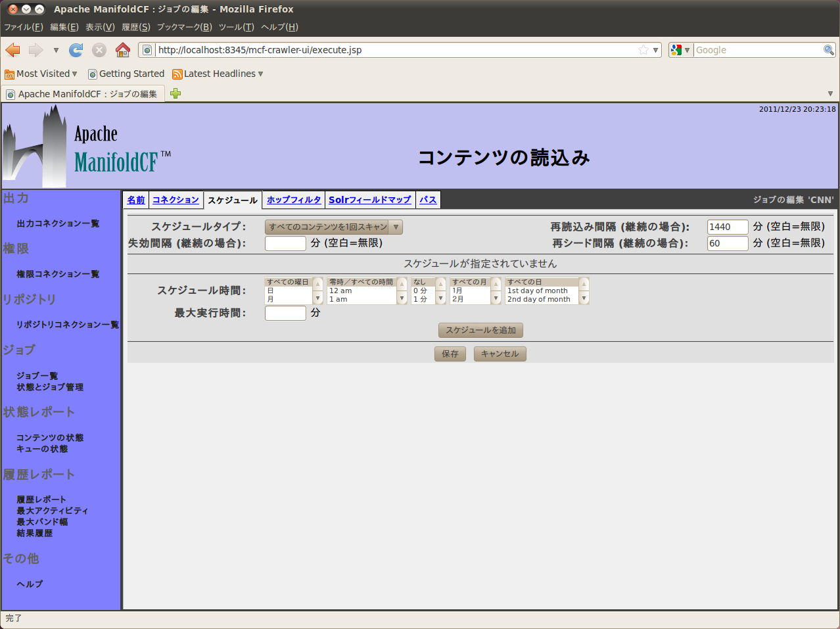Open the Latest Headlines feed dropdown
Screen dimensions: 840x629
pos(218,74)
